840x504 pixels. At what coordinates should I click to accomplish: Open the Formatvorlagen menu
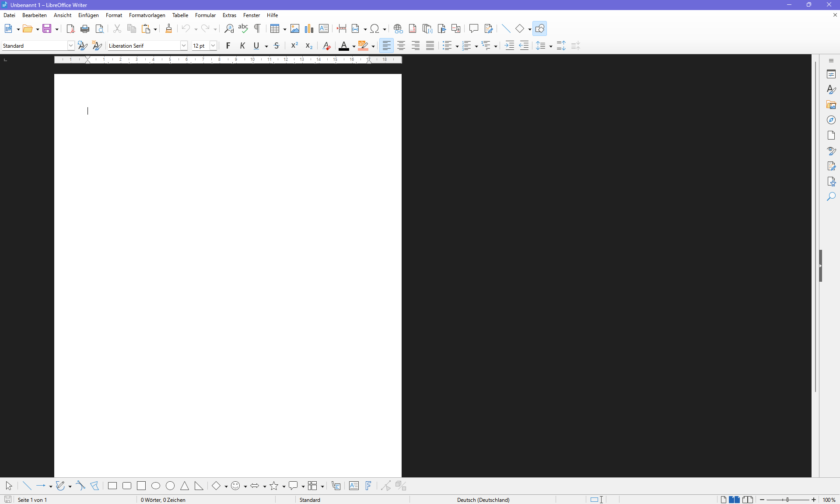[147, 15]
